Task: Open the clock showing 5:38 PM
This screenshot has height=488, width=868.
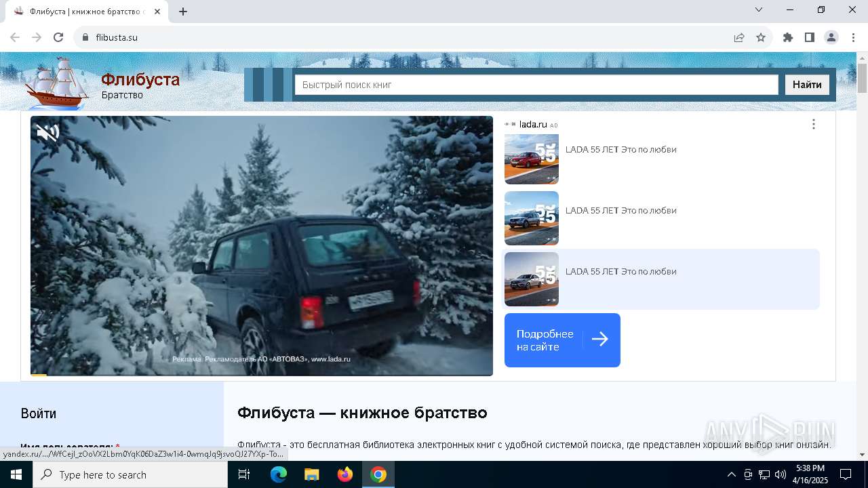Action: [810, 474]
